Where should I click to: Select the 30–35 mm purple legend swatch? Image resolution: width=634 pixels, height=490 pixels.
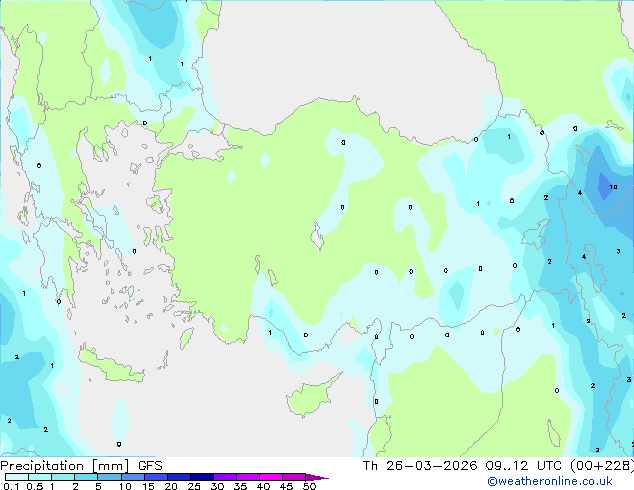[225, 477]
